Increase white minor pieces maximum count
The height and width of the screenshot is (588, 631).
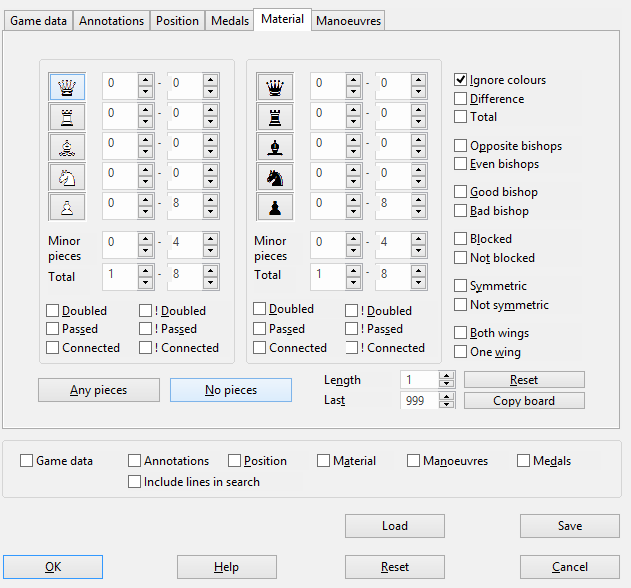point(210,239)
